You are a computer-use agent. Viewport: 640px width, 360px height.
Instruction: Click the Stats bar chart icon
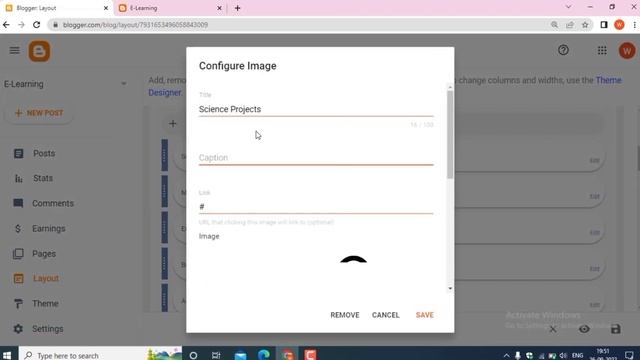[x=18, y=178]
